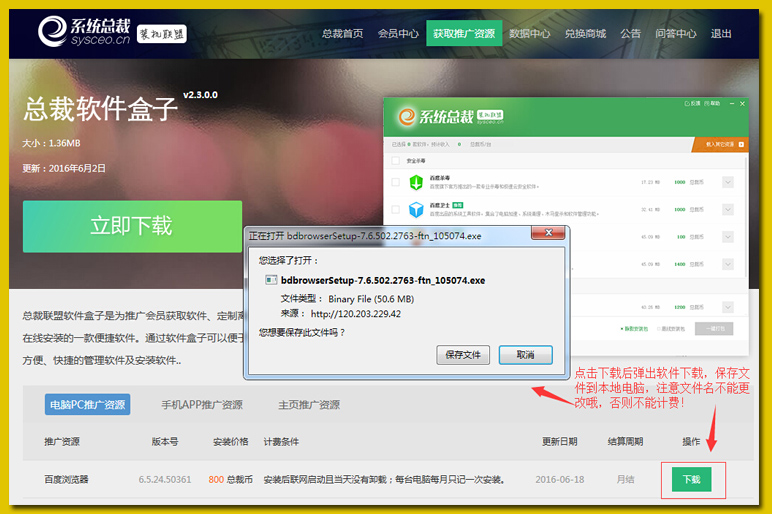Click version number 6.5.24.50361

click(x=165, y=479)
